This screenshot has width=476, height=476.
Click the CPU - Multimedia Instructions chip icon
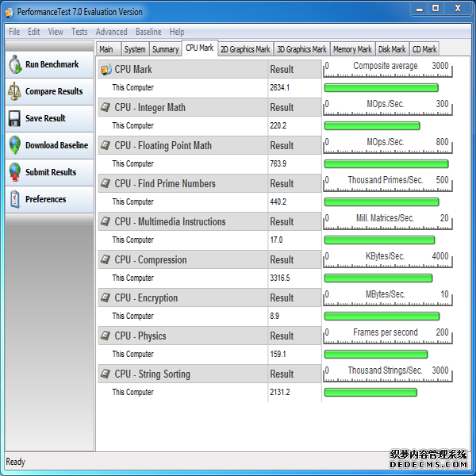coord(106,221)
